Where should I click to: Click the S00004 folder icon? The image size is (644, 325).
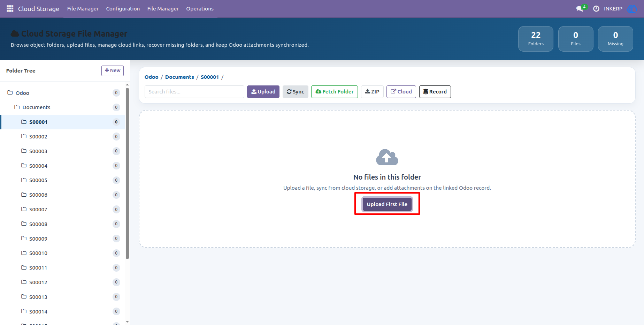(x=24, y=165)
